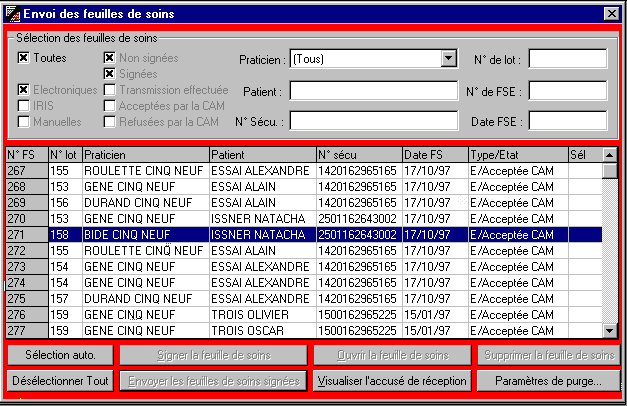Viewport: 627px width, 406px height.
Task: Click the Praticien column header
Action: [x=146, y=155]
